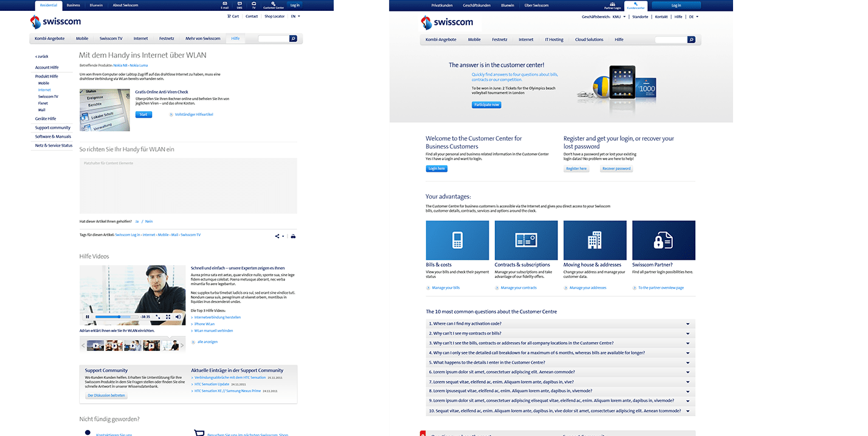Open the EN language dropdown
Viewport: 868px width, 436px height.
pos(295,16)
